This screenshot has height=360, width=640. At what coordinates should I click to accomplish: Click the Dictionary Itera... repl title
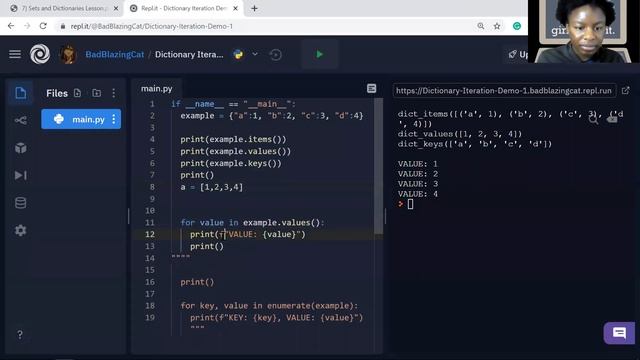tap(189, 54)
